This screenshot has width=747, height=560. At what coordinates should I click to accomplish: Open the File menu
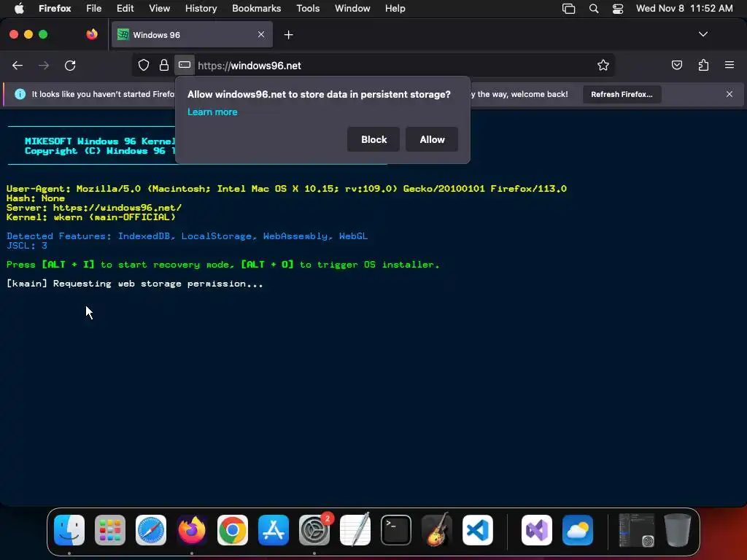click(94, 9)
